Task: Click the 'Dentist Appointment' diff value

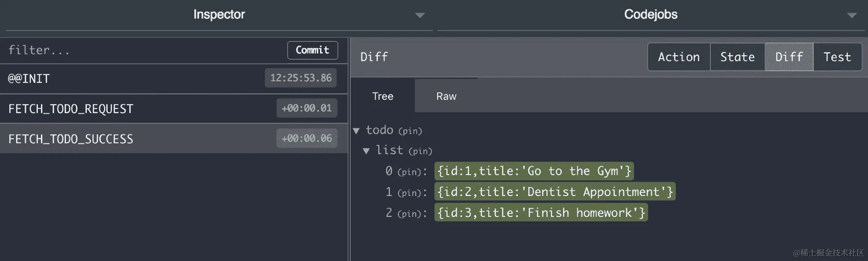Action: click(x=555, y=192)
